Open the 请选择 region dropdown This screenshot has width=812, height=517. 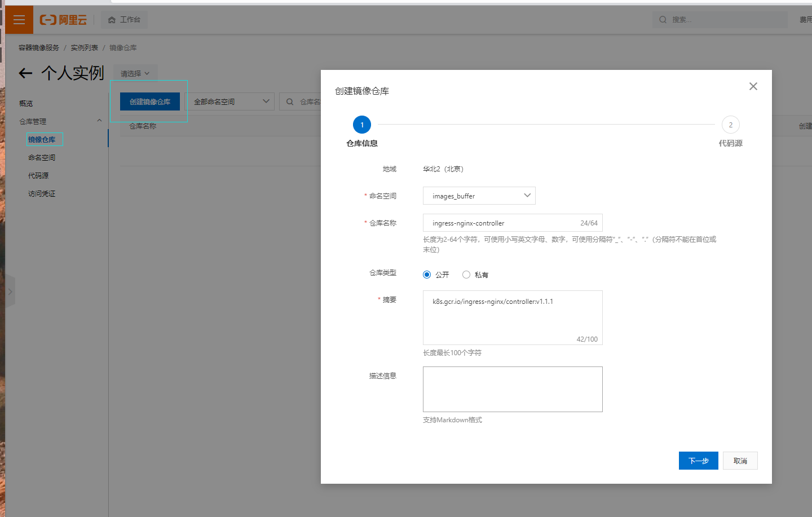(x=135, y=73)
